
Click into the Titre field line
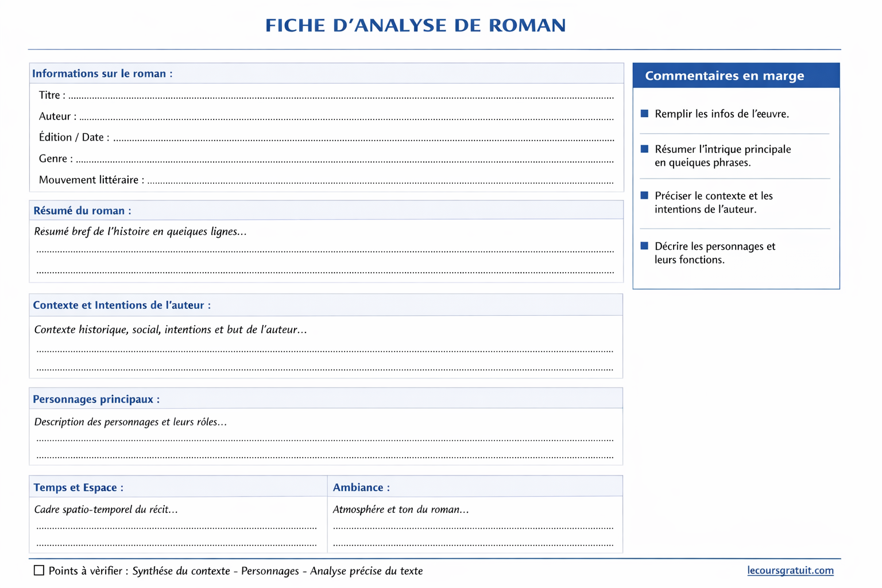click(x=341, y=96)
